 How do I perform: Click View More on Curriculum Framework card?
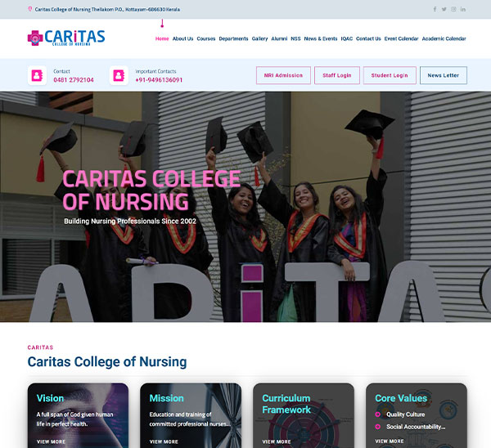277,441
